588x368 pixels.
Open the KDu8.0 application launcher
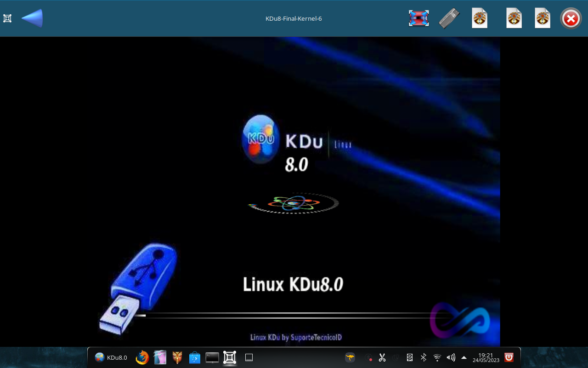[x=111, y=357]
